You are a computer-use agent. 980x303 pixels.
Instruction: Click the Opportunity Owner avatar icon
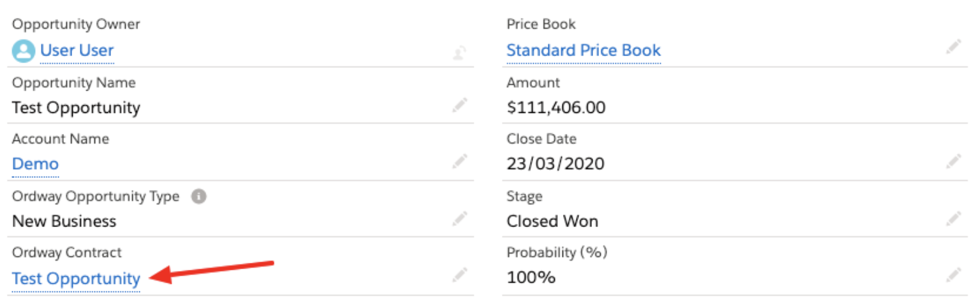coord(24,51)
